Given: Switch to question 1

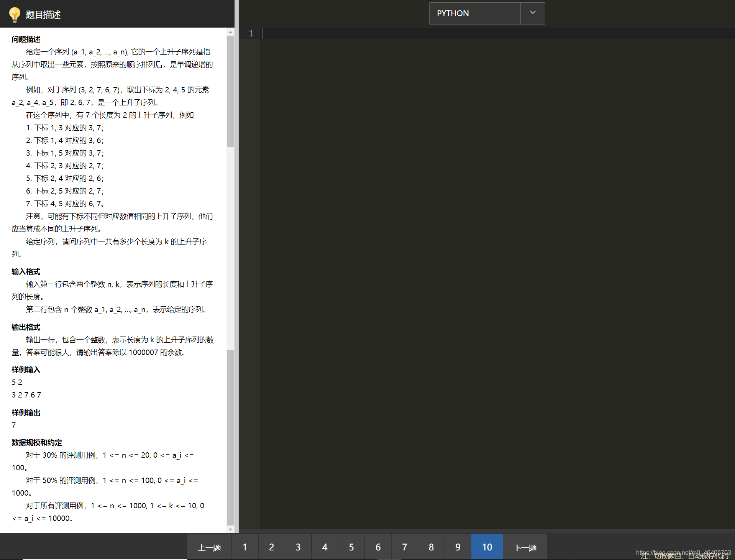Looking at the screenshot, I should (x=245, y=547).
